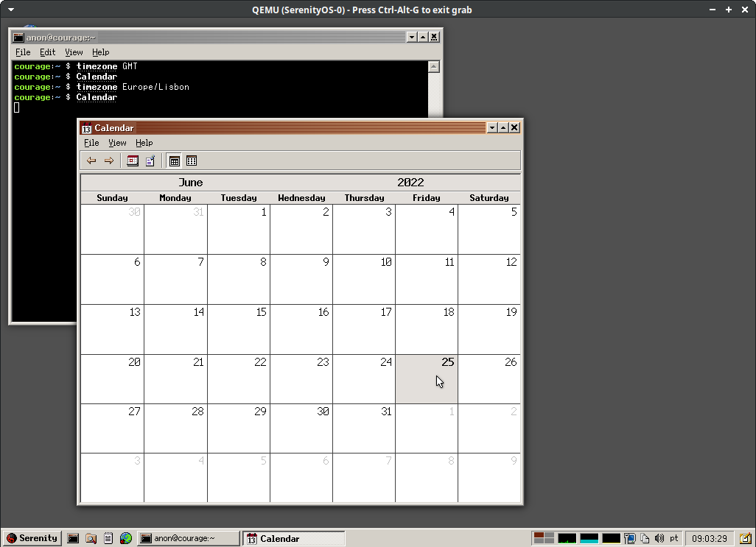Open the CPU graph applet
756x547 pixels.
567,538
